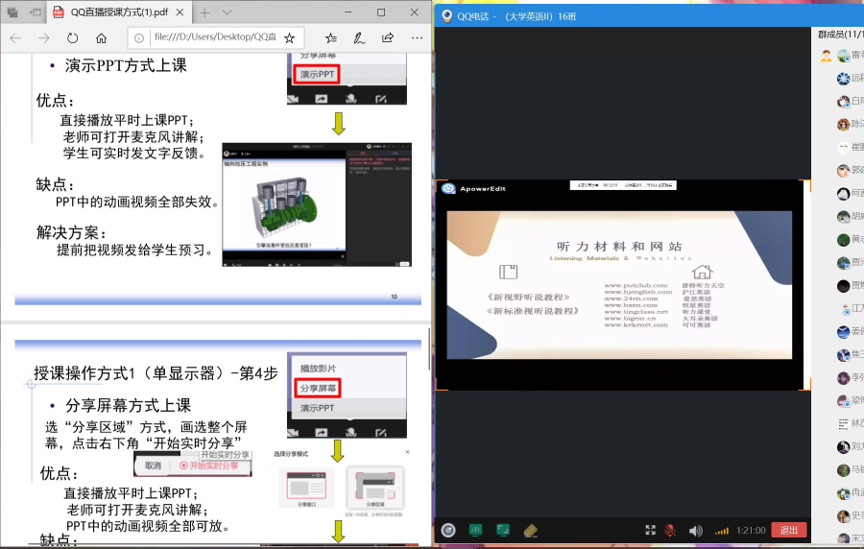Open the favorites hub list icon

pos(330,38)
